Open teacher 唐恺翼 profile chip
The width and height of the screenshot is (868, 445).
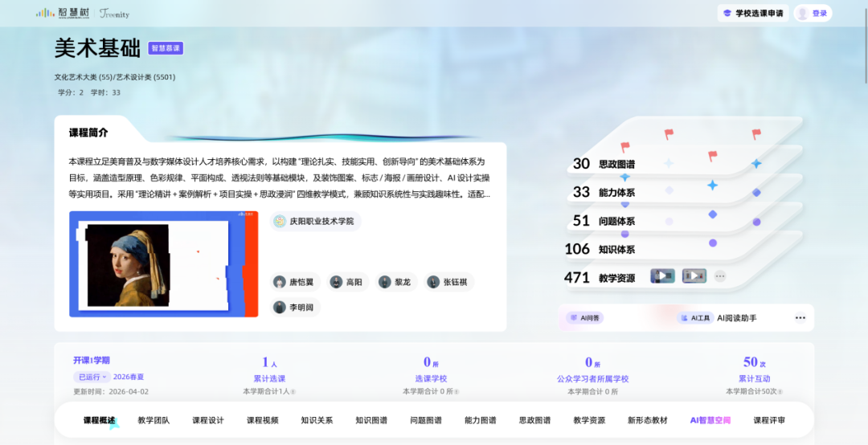click(x=296, y=282)
